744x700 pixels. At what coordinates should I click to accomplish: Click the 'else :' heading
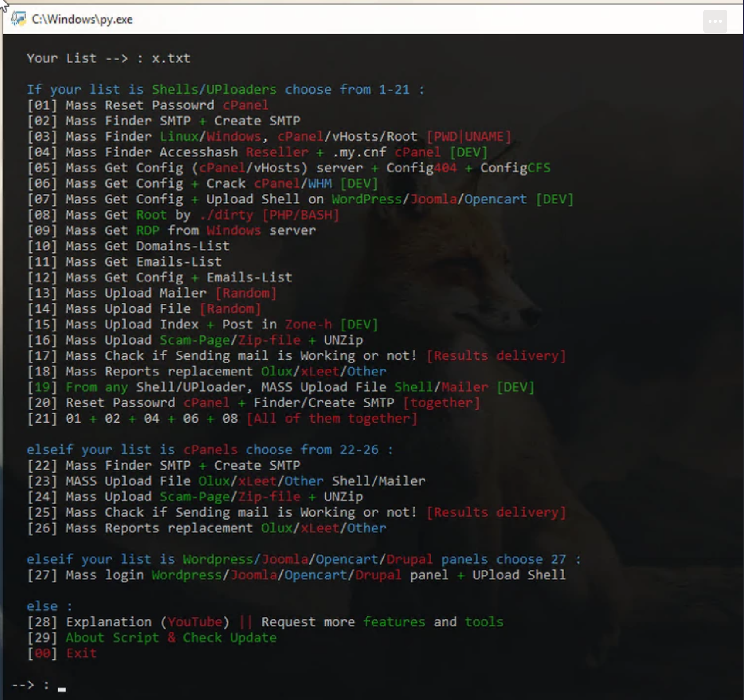pos(49,606)
